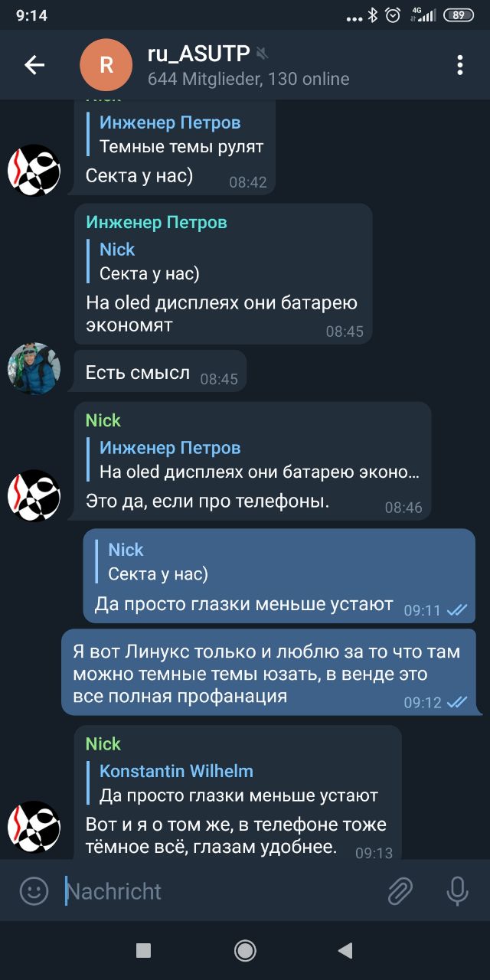
Task: Open ru_ASUTP group avatar
Action: pos(106,65)
